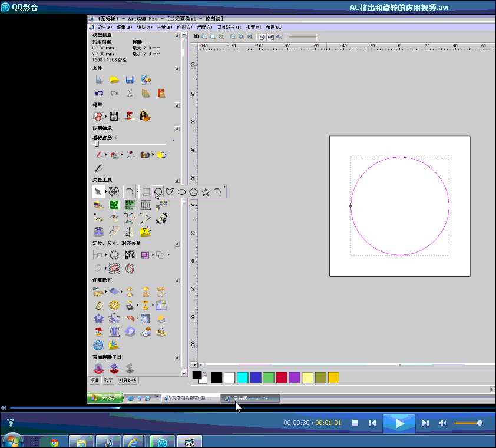Collapse the 浮雕操作 panel section

177,280
